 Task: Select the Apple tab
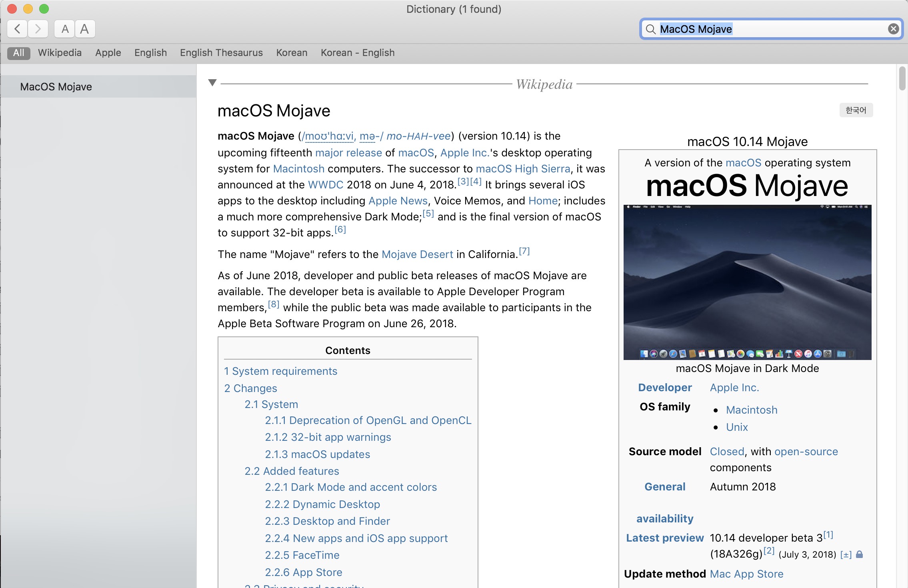(x=107, y=52)
